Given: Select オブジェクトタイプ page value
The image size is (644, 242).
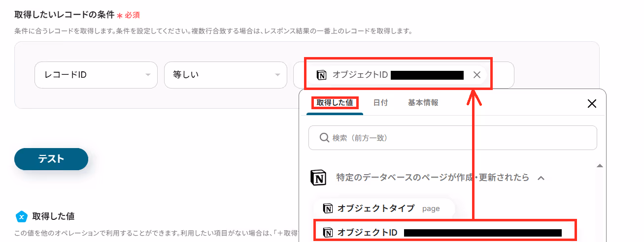Looking at the screenshot, I should (x=384, y=209).
